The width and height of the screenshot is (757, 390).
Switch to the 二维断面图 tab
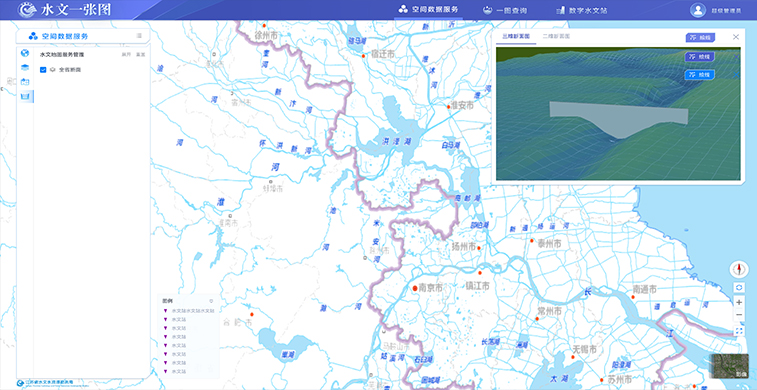click(556, 36)
